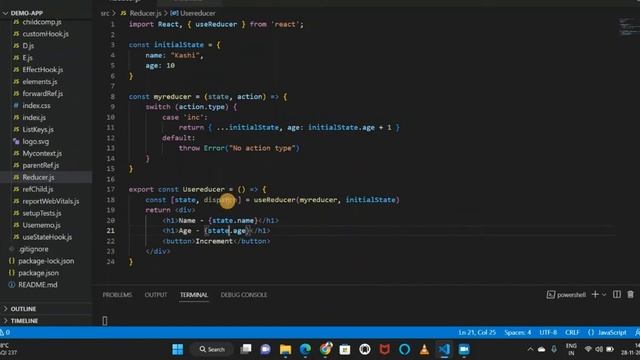Select the powershell terminal label

pyautogui.click(x=566, y=295)
